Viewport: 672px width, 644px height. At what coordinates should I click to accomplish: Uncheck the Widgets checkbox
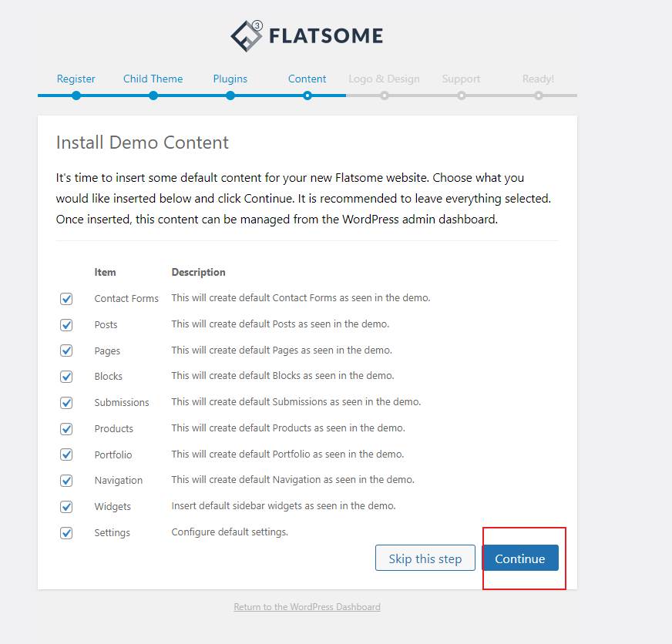(x=66, y=507)
